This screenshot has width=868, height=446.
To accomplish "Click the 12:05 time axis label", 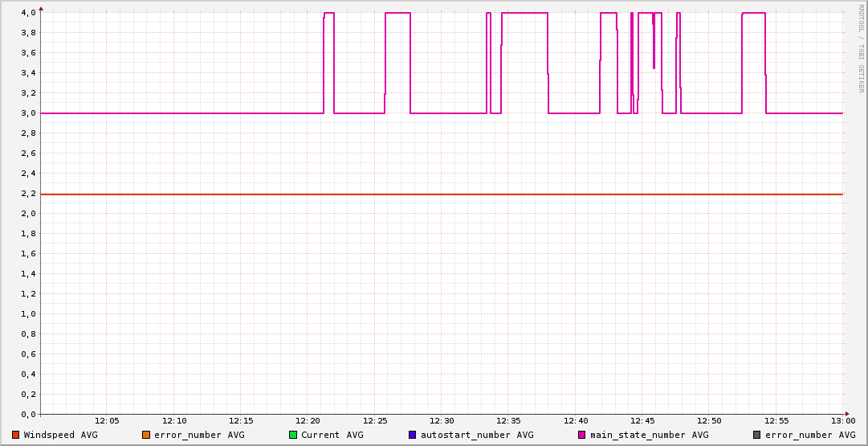I will 107,421.
